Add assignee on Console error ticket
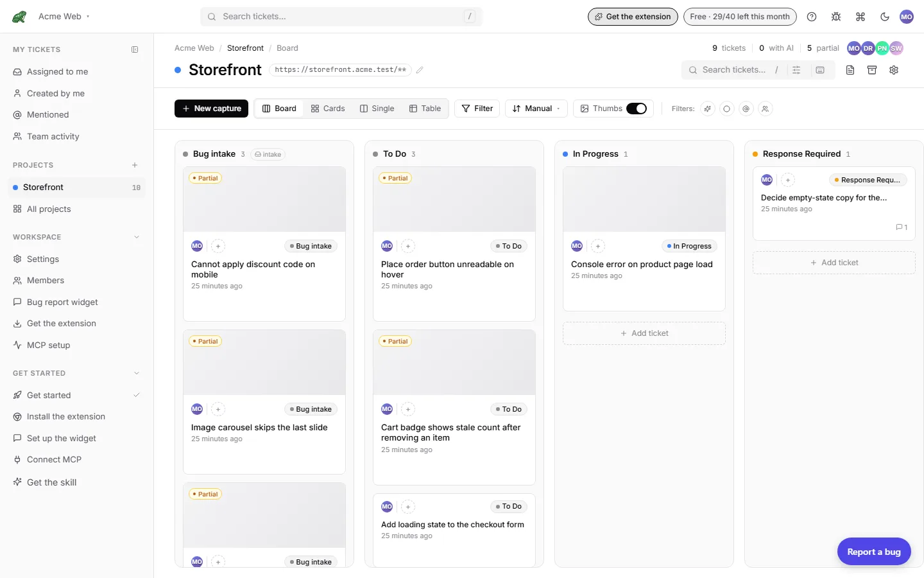 (598, 246)
